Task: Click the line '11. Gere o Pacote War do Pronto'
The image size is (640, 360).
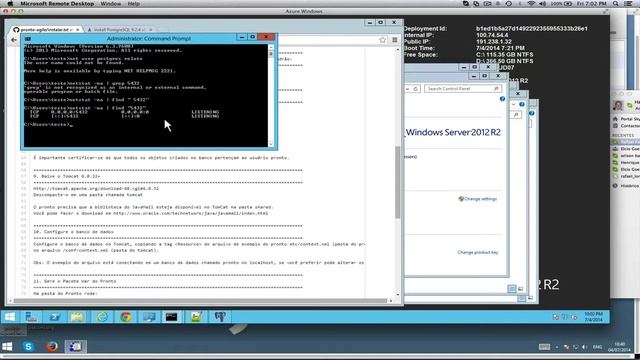Action: click(x=75, y=281)
